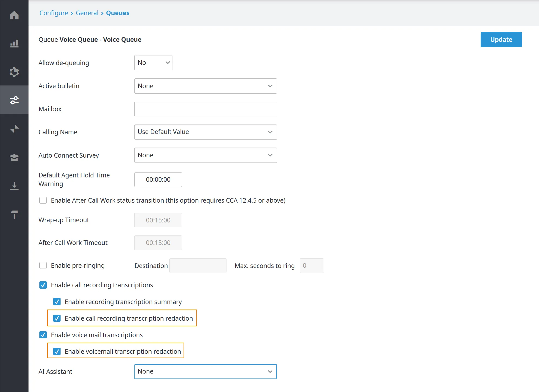Uncheck Enable recording transcription summary
The width and height of the screenshot is (539, 392).
click(57, 302)
